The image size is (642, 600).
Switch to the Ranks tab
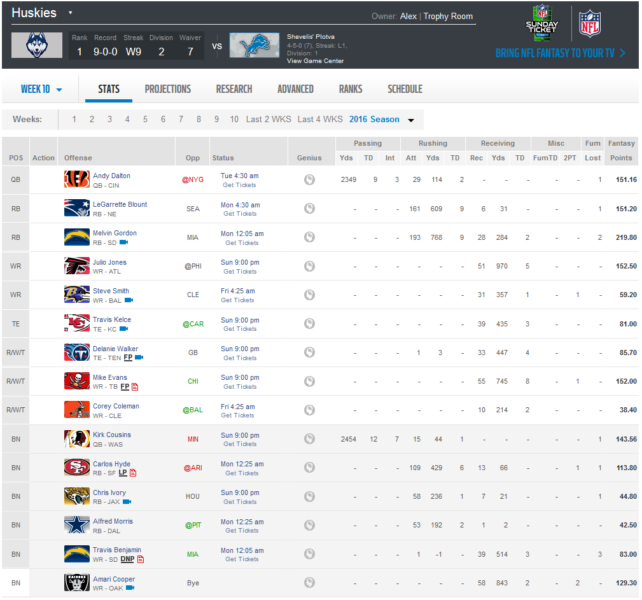[350, 89]
